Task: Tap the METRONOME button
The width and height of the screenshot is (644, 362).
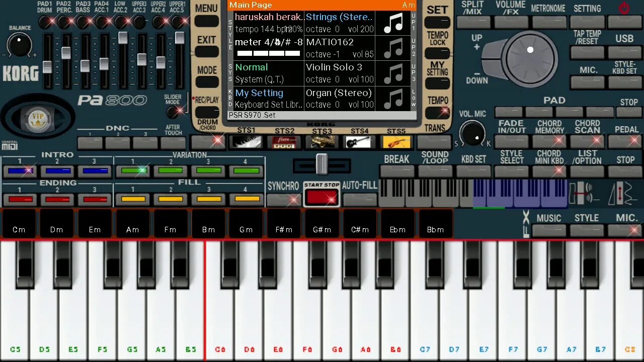Action: (x=549, y=22)
